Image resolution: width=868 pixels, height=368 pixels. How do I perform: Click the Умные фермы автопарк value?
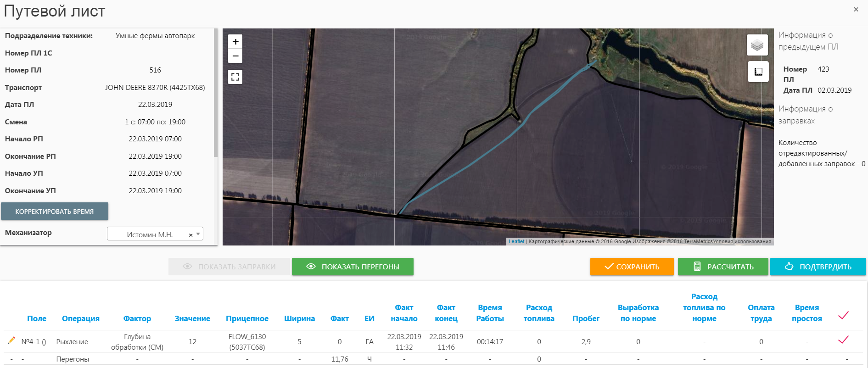click(x=155, y=36)
